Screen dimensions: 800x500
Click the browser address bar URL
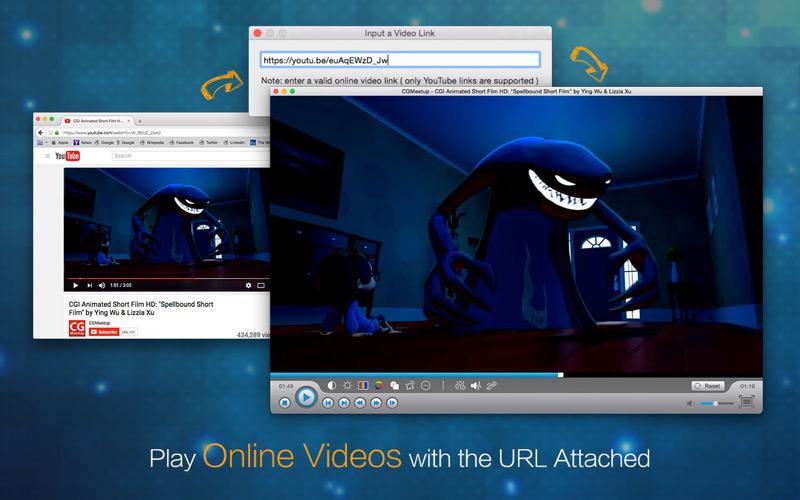tap(112, 133)
